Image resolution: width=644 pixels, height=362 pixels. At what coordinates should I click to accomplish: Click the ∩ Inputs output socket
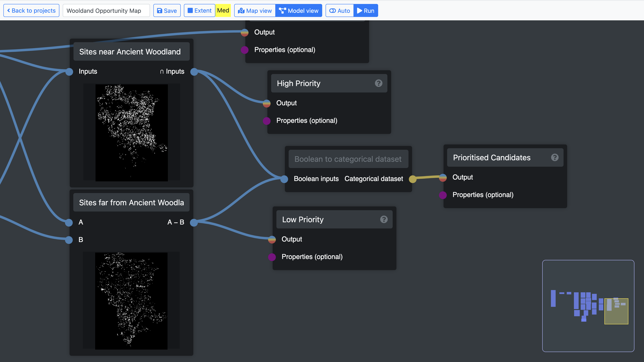pos(194,72)
